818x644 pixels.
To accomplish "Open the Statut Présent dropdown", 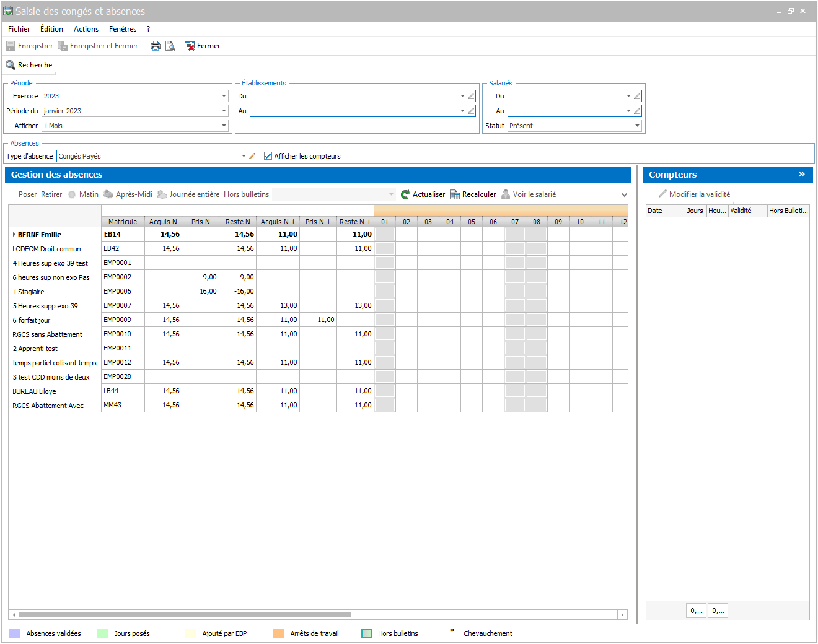I will pos(637,126).
